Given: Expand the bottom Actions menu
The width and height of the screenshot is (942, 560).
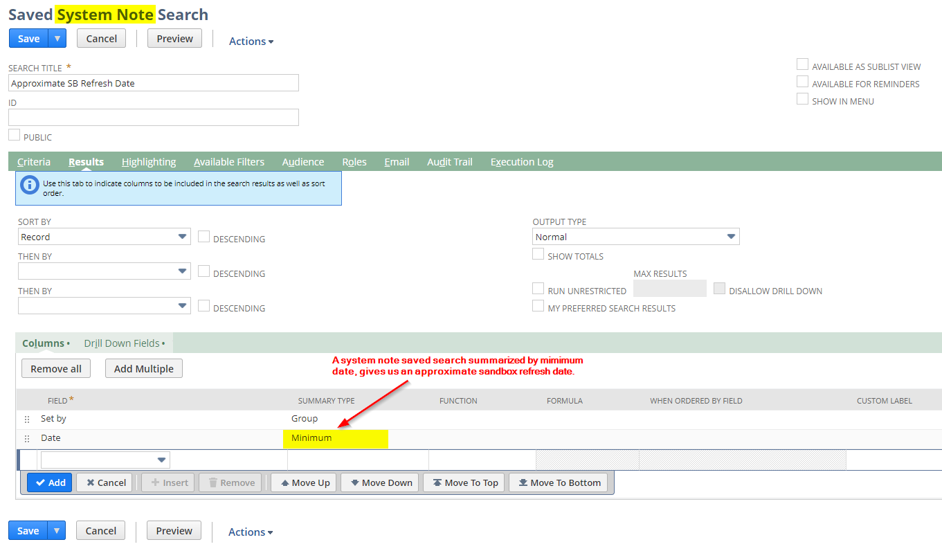Looking at the screenshot, I should [x=251, y=532].
